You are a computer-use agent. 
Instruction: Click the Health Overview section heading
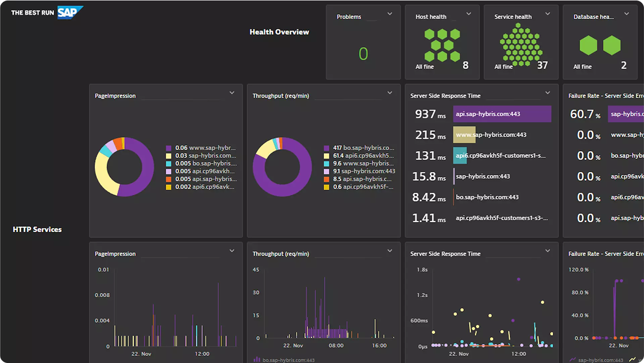pyautogui.click(x=279, y=32)
